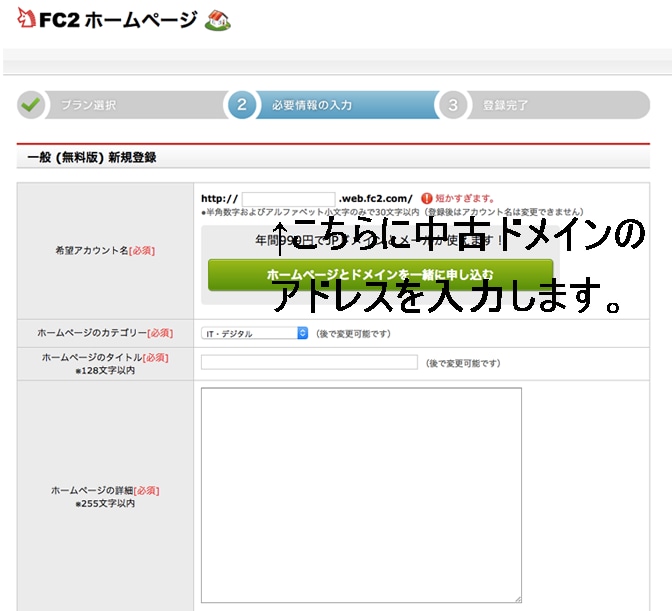This screenshot has height=611, width=672.
Task: Click the ※255文字以内 note
Action: 105,503
